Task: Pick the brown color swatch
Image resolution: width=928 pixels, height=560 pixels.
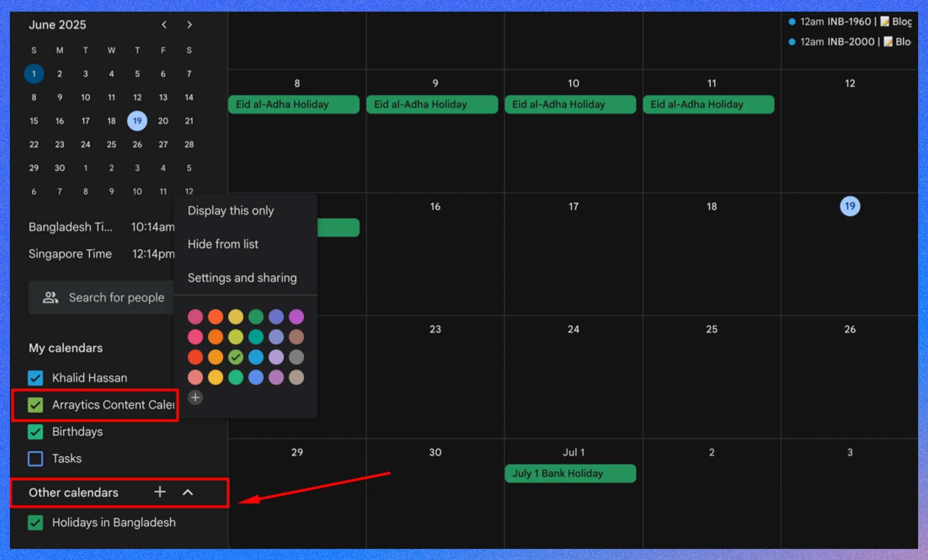Action: coord(296,337)
